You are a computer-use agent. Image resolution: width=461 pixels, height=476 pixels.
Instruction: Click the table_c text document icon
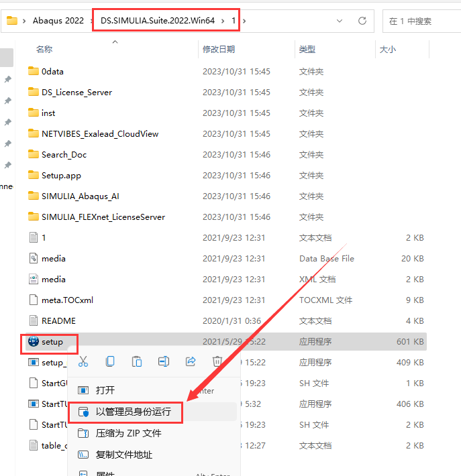click(x=34, y=445)
